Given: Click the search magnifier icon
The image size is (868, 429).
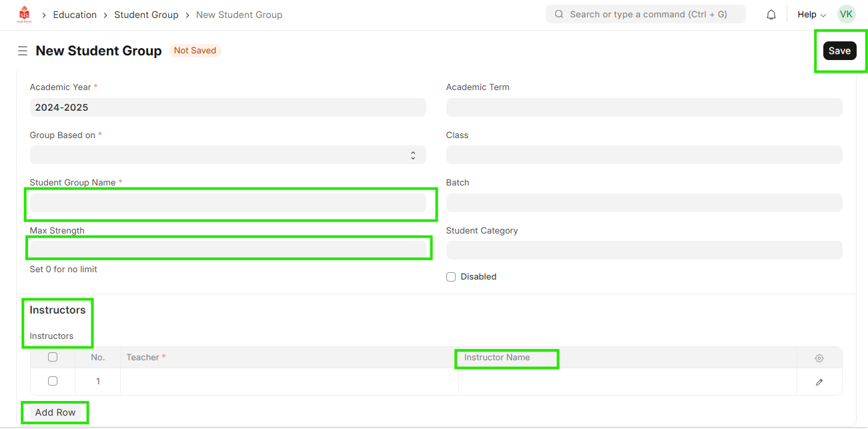Looking at the screenshot, I should tap(559, 15).
